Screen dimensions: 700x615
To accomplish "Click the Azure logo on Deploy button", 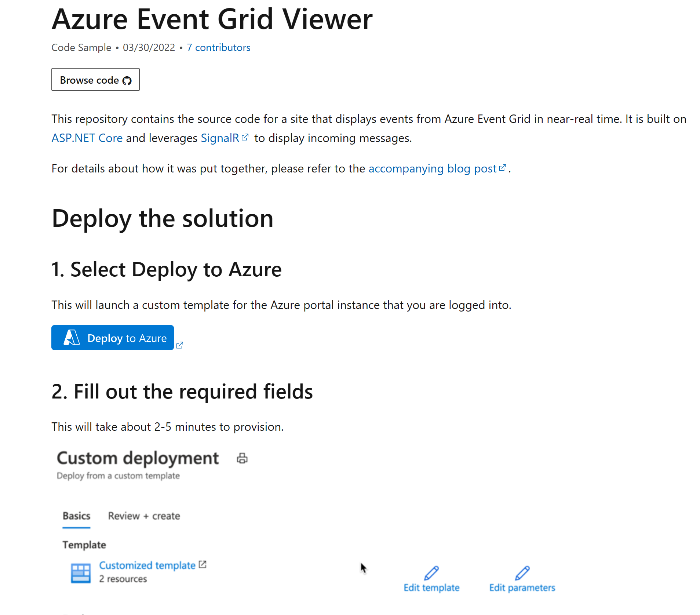I will (x=72, y=337).
